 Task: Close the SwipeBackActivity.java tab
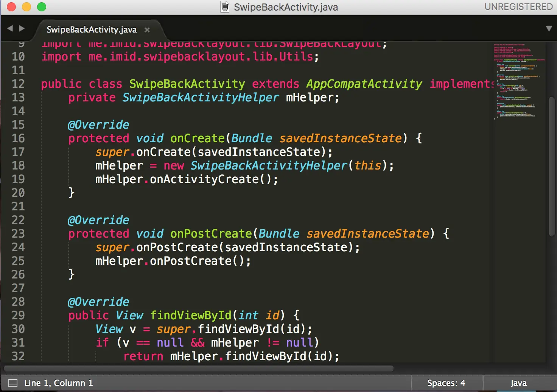147,30
